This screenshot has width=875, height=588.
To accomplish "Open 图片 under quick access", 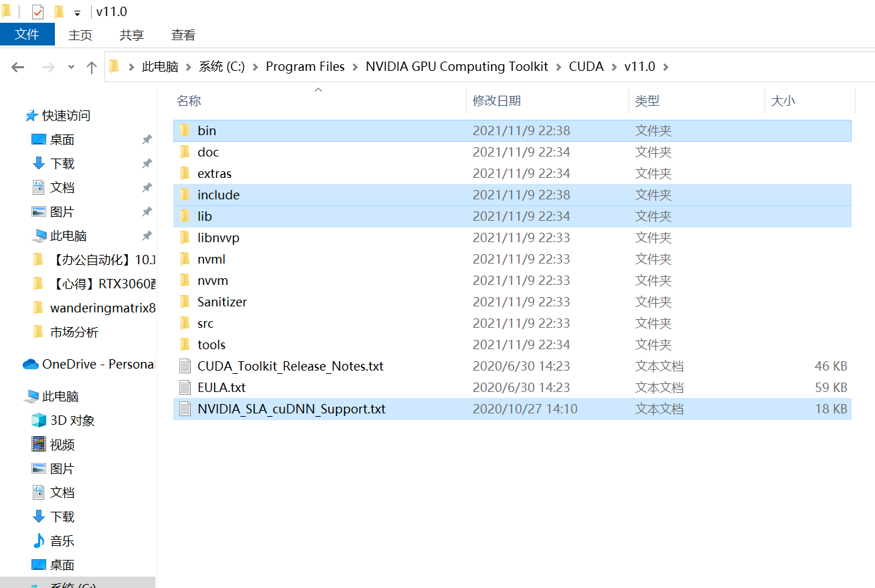I will tap(62, 212).
